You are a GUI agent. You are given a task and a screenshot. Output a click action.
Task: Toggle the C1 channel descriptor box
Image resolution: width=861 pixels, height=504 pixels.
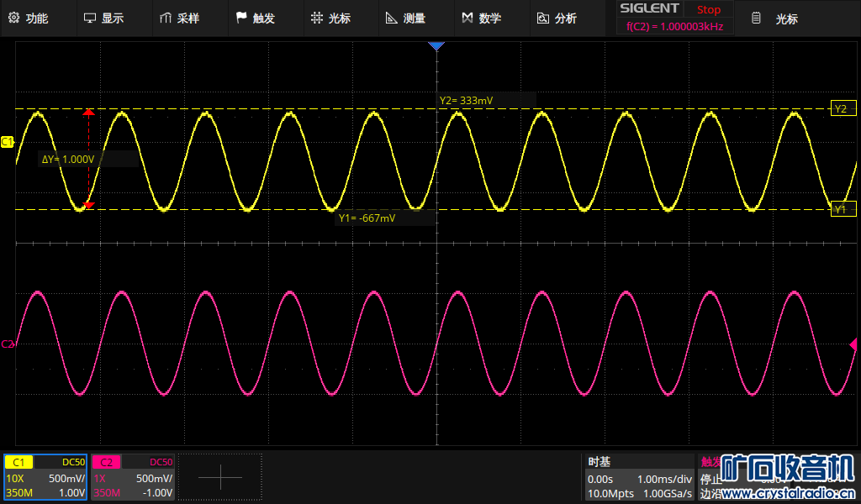click(45, 477)
